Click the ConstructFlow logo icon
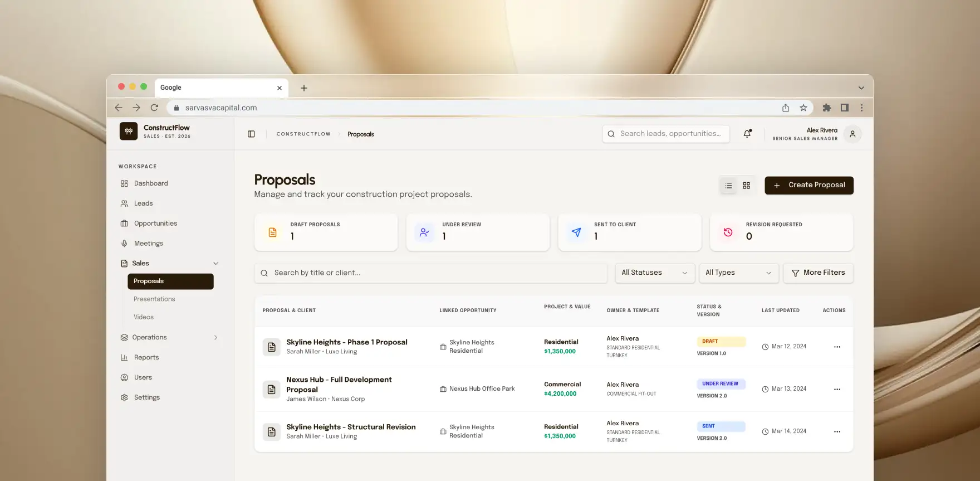The image size is (980, 481). click(x=129, y=131)
